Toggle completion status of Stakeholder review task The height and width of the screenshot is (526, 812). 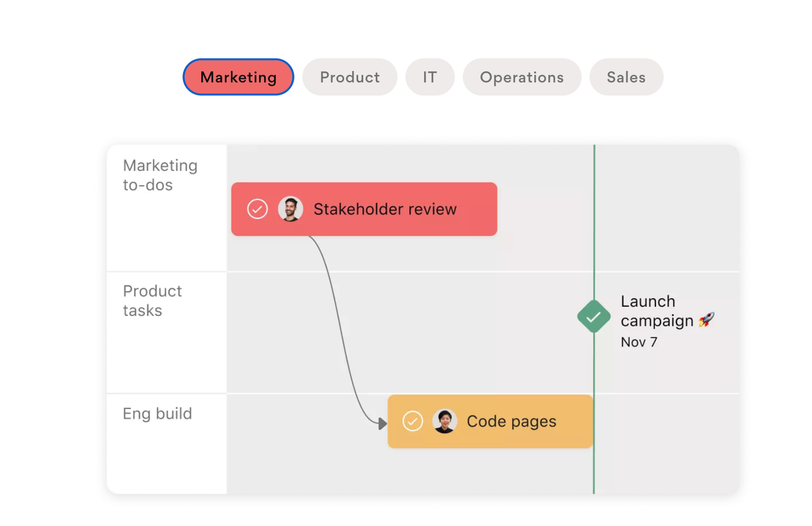[258, 209]
